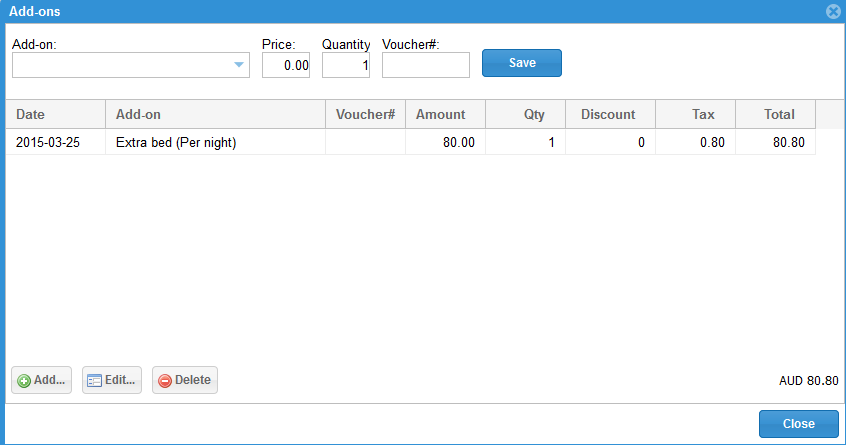
Task: Click the Discount column header
Action: click(x=609, y=114)
